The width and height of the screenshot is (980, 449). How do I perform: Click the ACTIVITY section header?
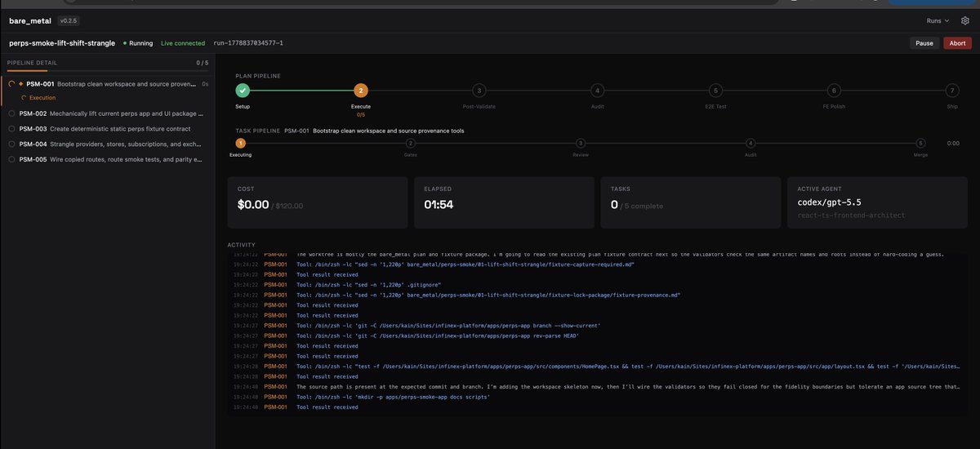point(242,245)
